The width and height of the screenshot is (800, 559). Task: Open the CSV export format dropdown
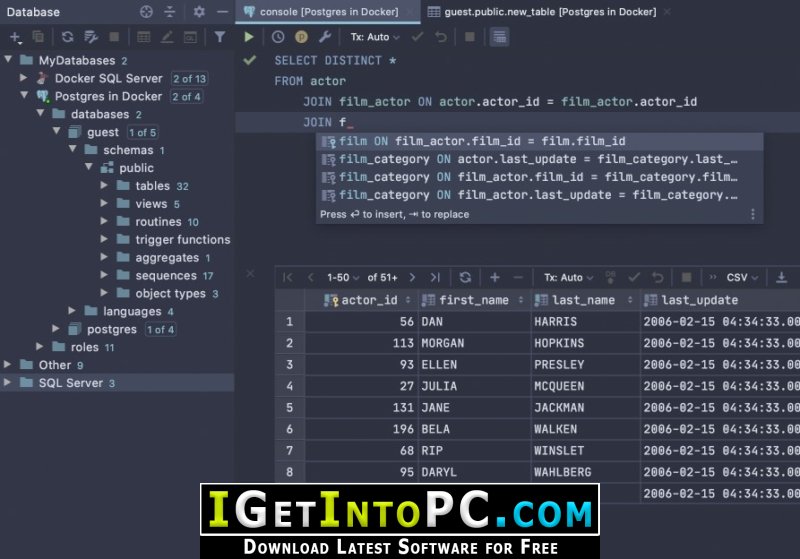tap(742, 277)
